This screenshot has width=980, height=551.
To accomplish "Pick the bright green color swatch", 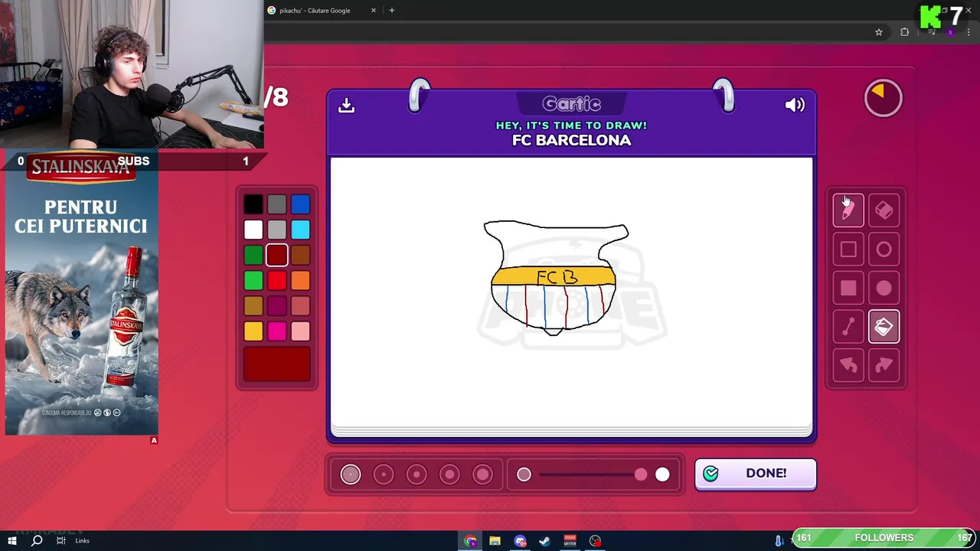I will [253, 281].
